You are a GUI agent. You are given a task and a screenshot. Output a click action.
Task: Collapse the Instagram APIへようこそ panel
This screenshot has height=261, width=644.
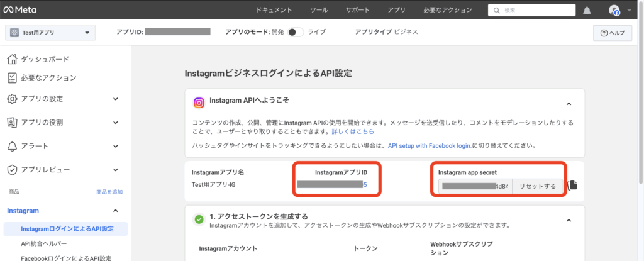point(569,104)
